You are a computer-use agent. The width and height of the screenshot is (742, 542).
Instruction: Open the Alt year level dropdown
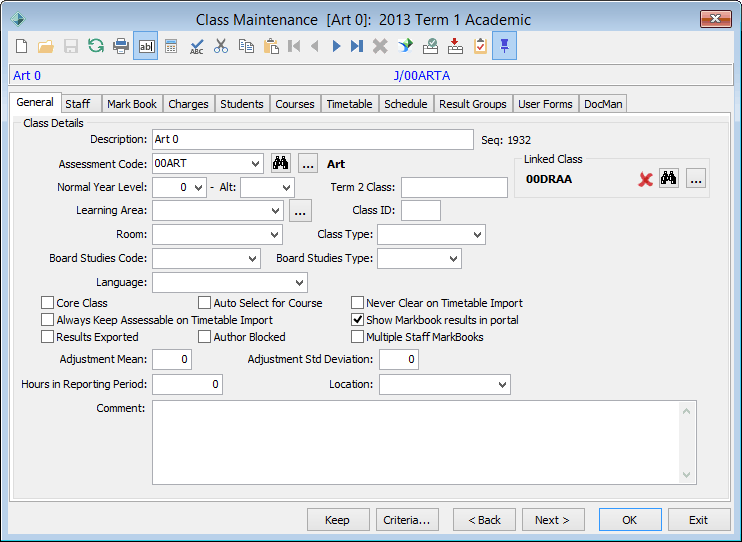click(286, 187)
